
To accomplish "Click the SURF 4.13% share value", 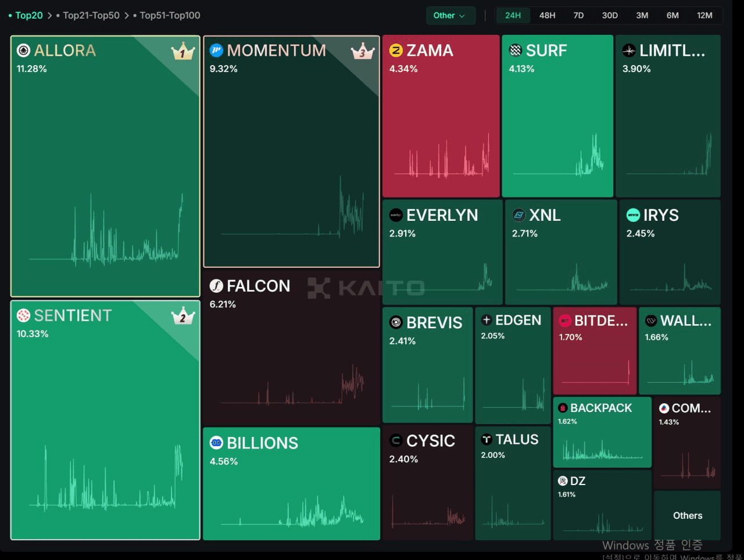I will [x=521, y=69].
